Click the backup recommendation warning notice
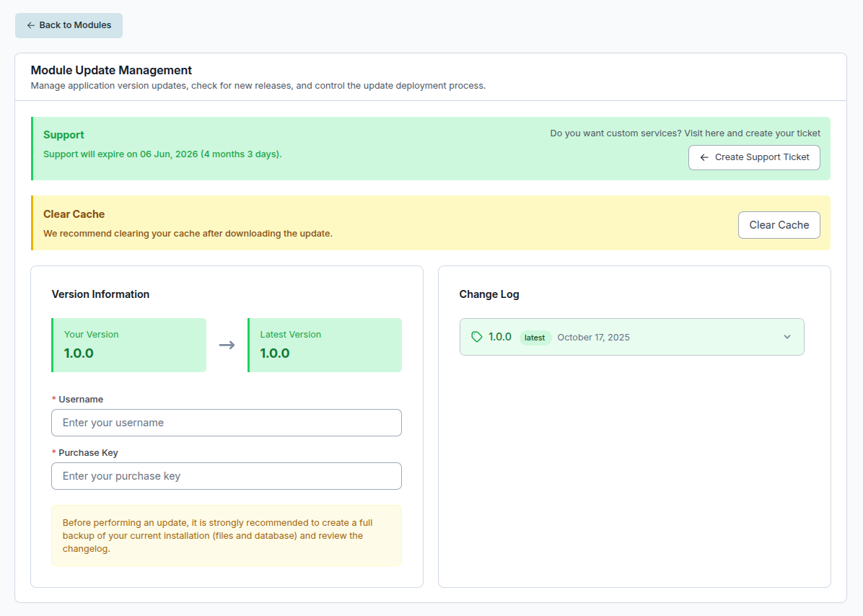 point(226,535)
